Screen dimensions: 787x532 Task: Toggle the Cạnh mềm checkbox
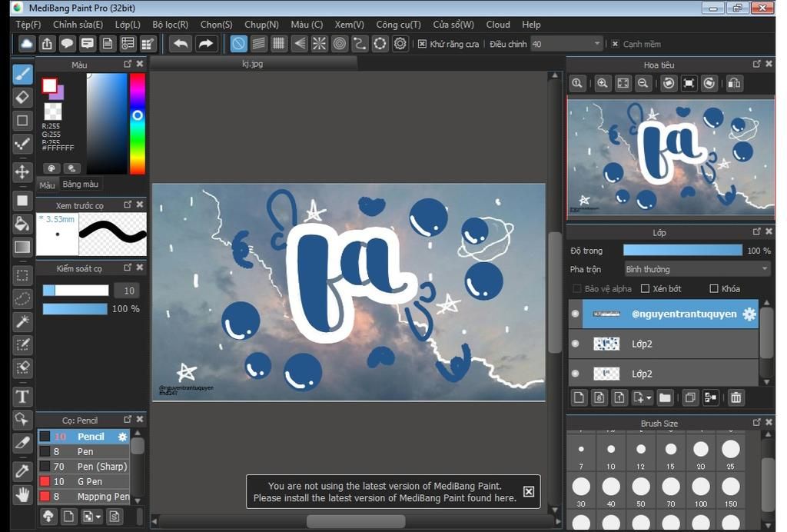tap(615, 44)
